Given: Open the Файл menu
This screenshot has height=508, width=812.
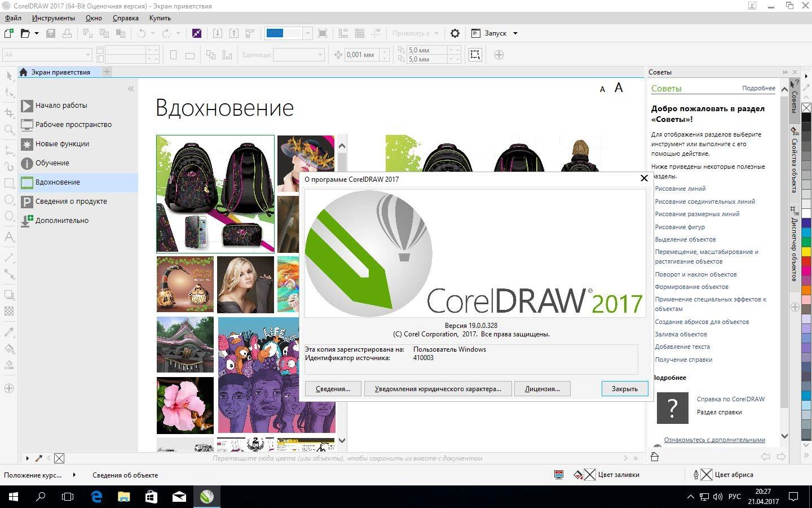Looking at the screenshot, I should [13, 18].
